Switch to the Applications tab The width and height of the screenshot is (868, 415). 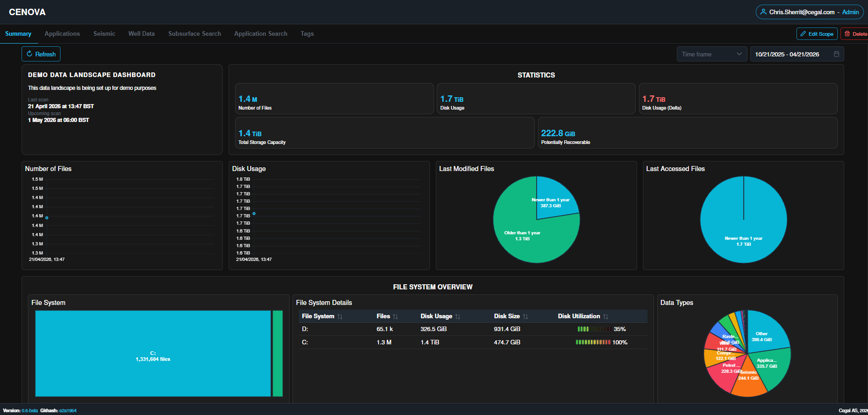tap(62, 34)
